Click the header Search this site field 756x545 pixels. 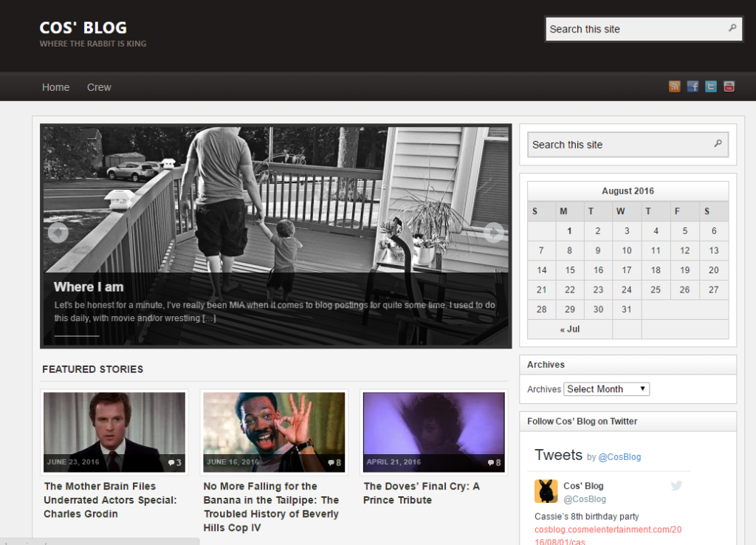[635, 29]
